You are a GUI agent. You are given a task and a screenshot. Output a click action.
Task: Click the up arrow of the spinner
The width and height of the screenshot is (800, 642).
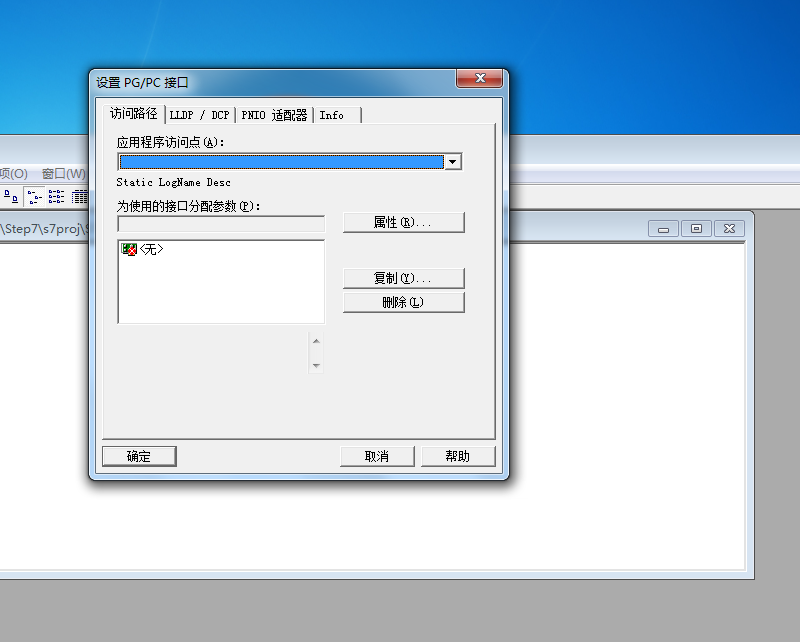(316, 342)
